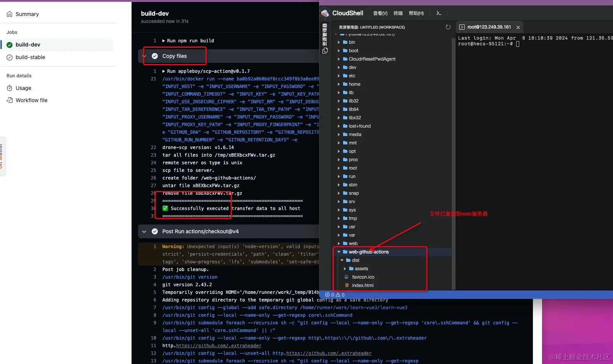Click the Summary home icon
The height and width of the screenshot is (364, 613).
(10, 14)
